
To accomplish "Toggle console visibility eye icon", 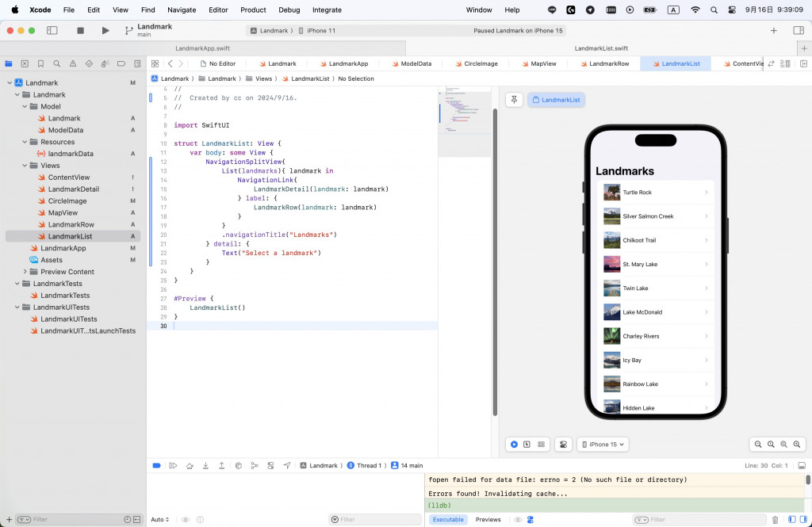I will point(517,519).
